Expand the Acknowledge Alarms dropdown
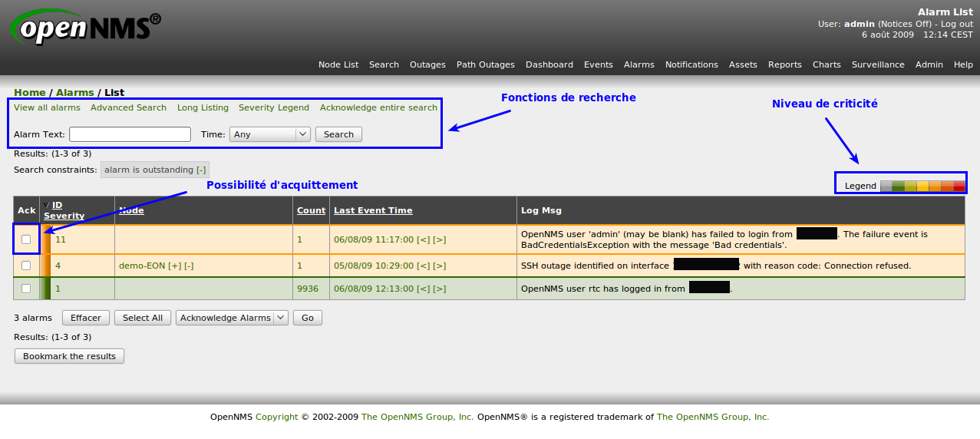Image resolution: width=980 pixels, height=439 pixels. click(x=232, y=318)
